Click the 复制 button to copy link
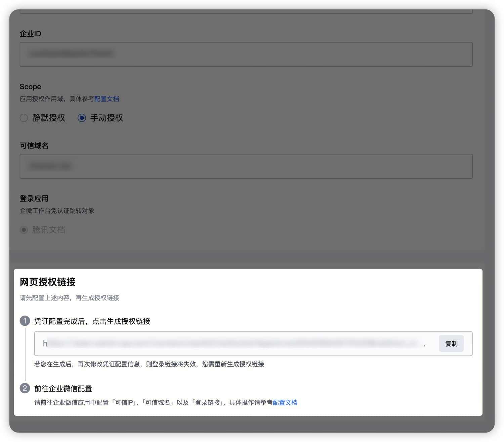Screen dimensions: 504x442 pos(451,344)
